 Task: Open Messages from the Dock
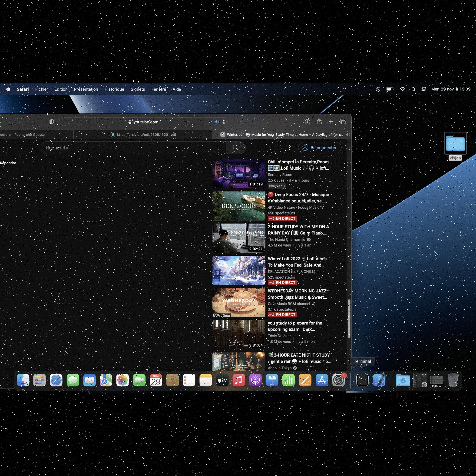(x=73, y=380)
